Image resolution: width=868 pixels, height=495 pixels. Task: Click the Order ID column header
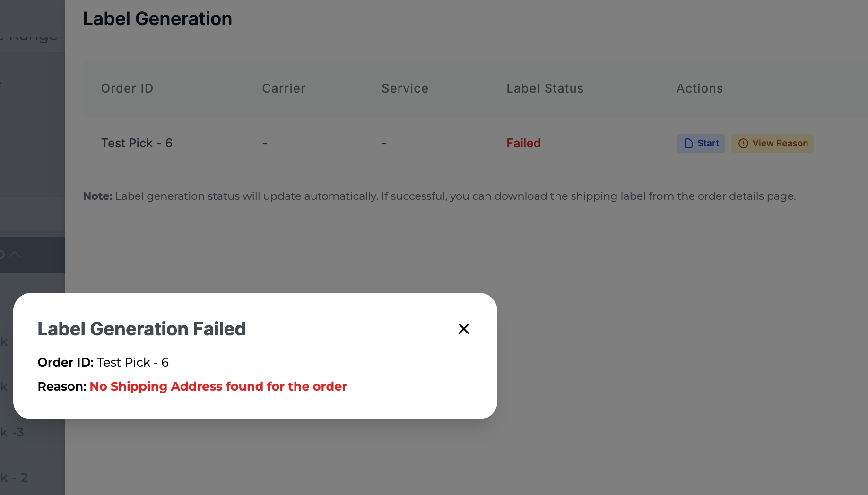tap(127, 88)
